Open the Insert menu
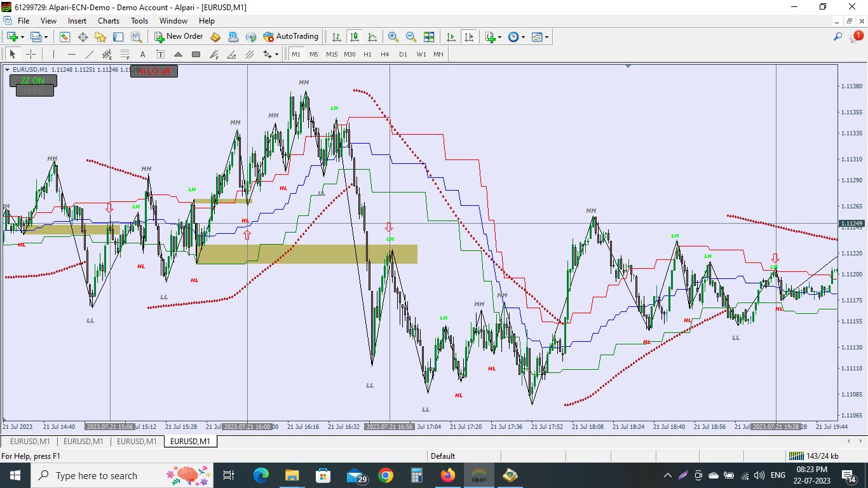The height and width of the screenshot is (488, 868). pyautogui.click(x=78, y=21)
